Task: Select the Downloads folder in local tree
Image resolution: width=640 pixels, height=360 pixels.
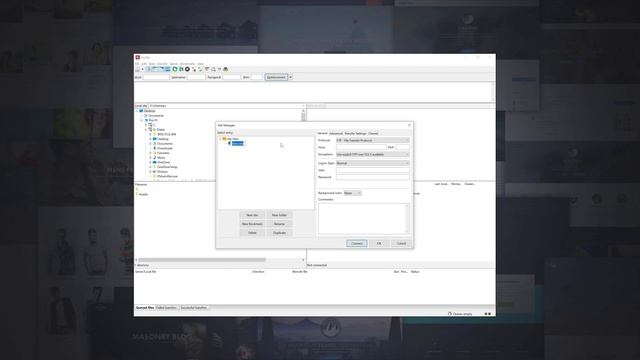Action: (165, 148)
